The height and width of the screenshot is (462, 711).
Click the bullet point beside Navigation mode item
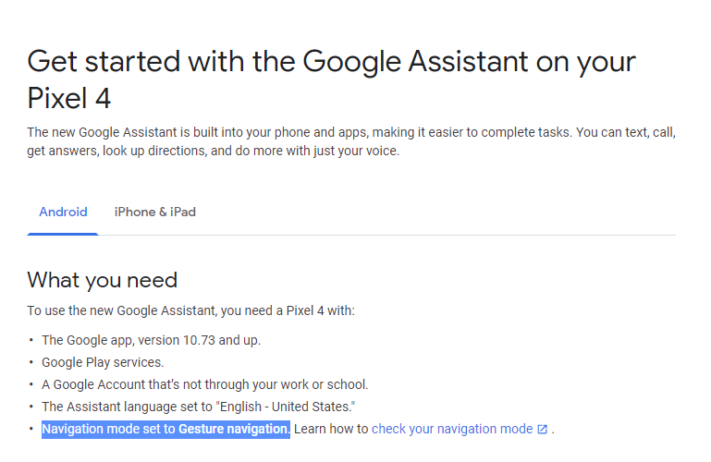(31, 429)
